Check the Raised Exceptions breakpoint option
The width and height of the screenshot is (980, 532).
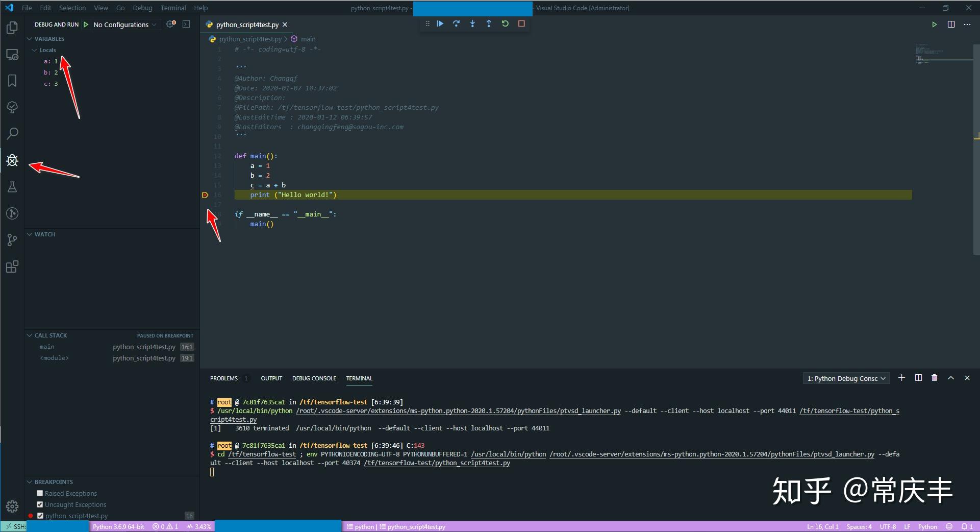pos(40,493)
